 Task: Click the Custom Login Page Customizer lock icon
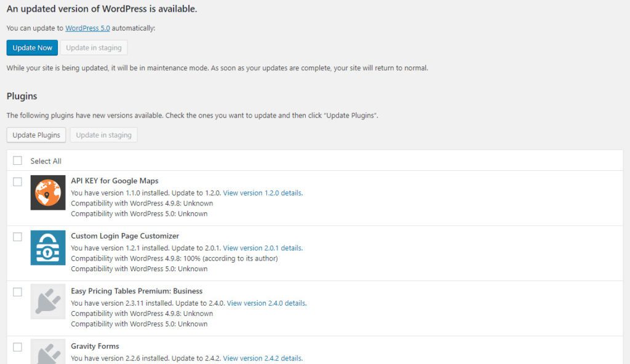click(48, 248)
